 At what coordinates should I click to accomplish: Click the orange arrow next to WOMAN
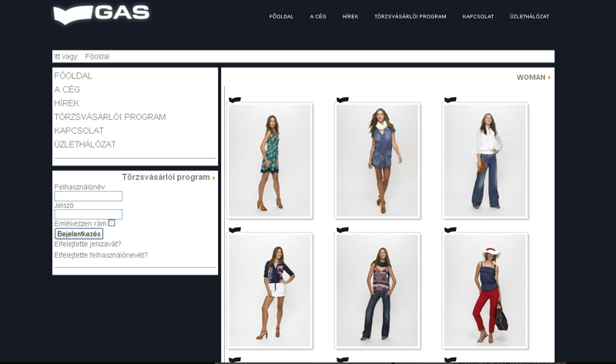coord(549,78)
